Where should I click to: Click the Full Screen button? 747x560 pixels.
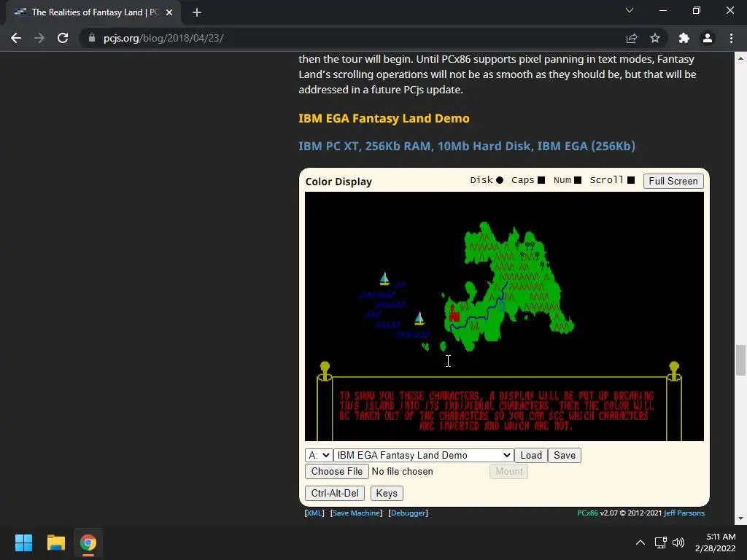(673, 181)
